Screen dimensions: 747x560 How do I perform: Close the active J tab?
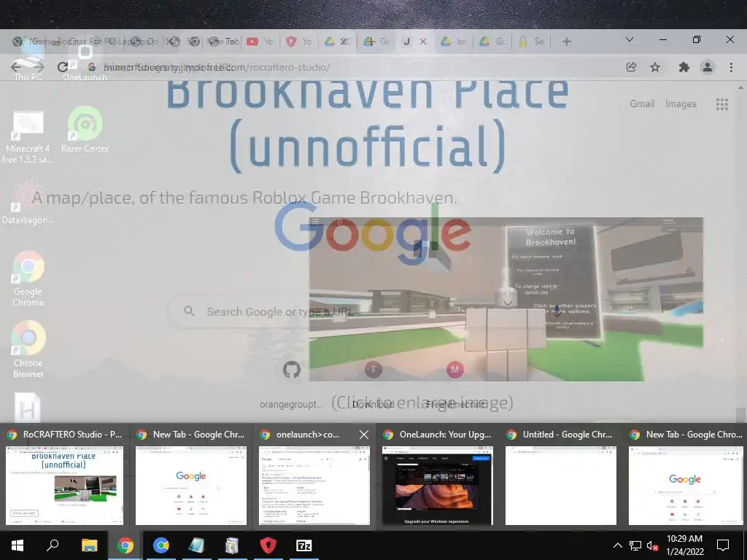point(422,42)
